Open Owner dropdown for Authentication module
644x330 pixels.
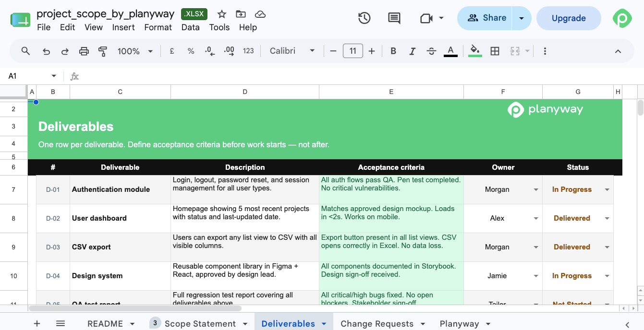pyautogui.click(x=536, y=190)
